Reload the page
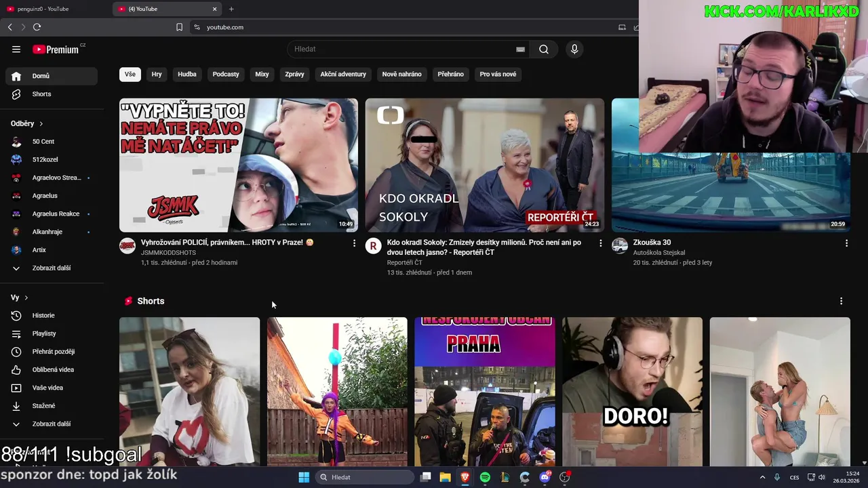The height and width of the screenshot is (488, 868). click(37, 27)
